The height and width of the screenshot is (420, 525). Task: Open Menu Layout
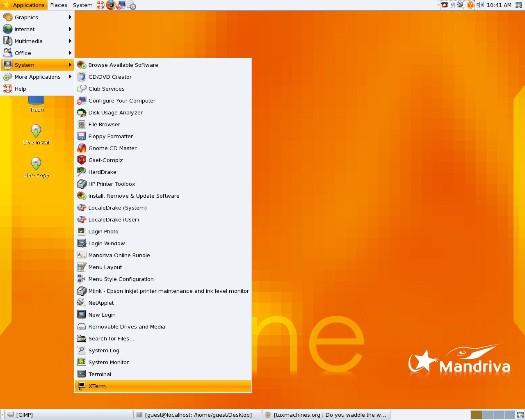click(x=163, y=267)
